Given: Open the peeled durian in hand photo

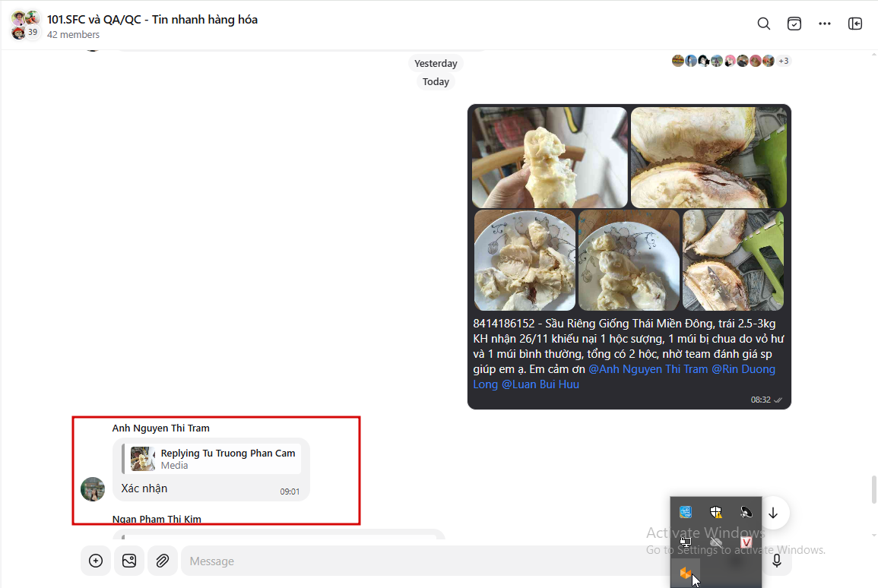Looking at the screenshot, I should (x=550, y=158).
